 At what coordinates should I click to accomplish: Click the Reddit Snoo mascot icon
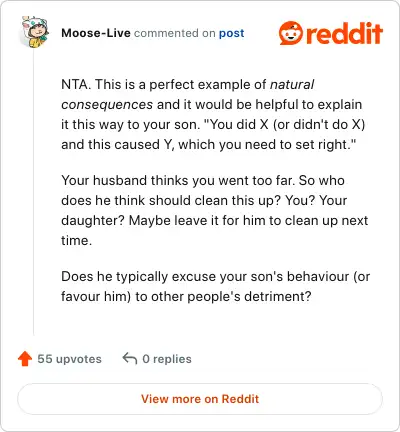(x=290, y=33)
